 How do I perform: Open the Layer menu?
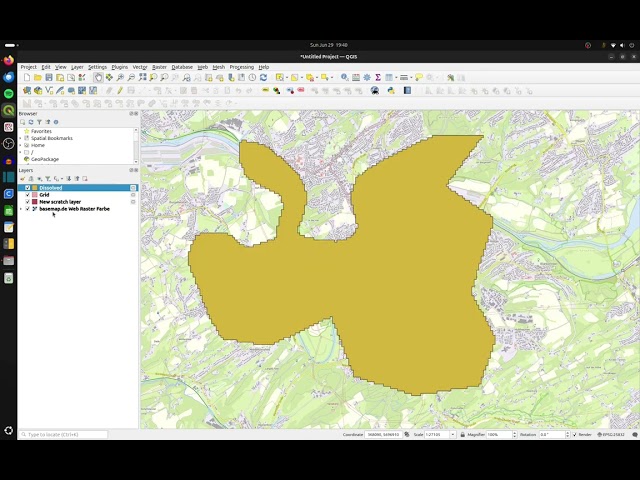[77, 67]
